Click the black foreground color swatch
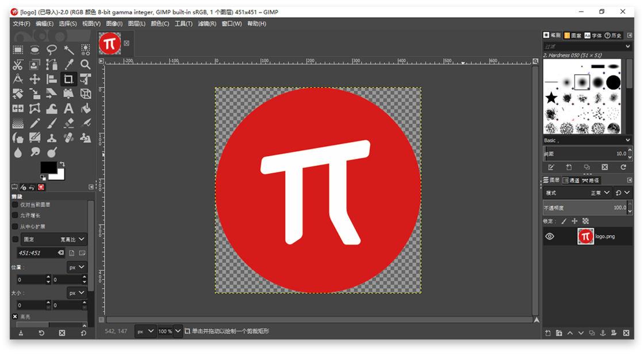644x355 pixels. click(x=48, y=167)
